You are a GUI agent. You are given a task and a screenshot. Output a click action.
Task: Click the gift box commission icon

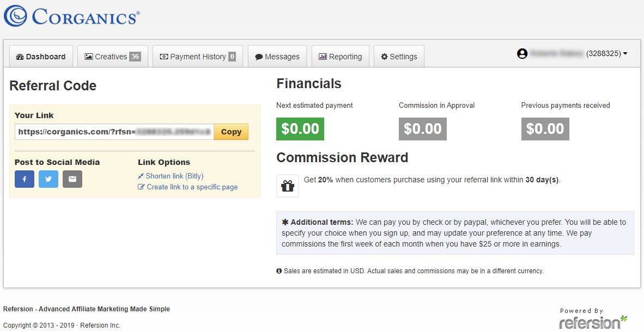288,186
